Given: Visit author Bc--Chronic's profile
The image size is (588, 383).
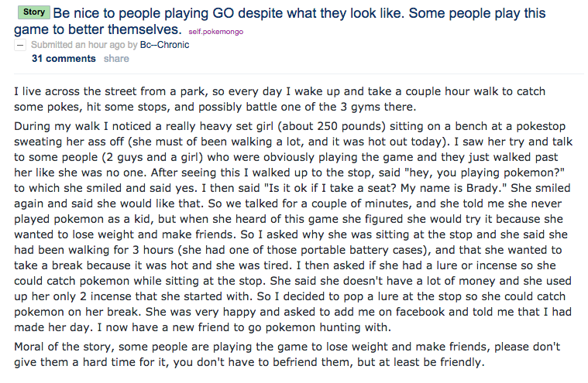Looking at the screenshot, I should [164, 45].
